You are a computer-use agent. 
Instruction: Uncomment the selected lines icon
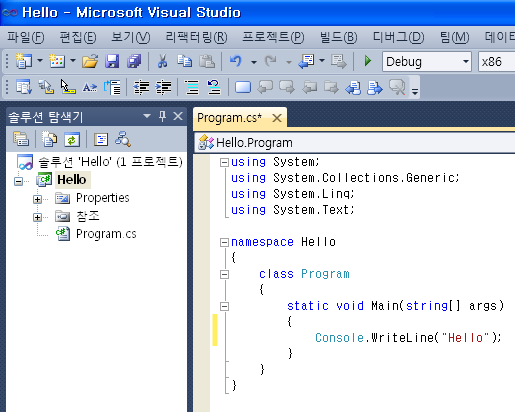click(214, 88)
